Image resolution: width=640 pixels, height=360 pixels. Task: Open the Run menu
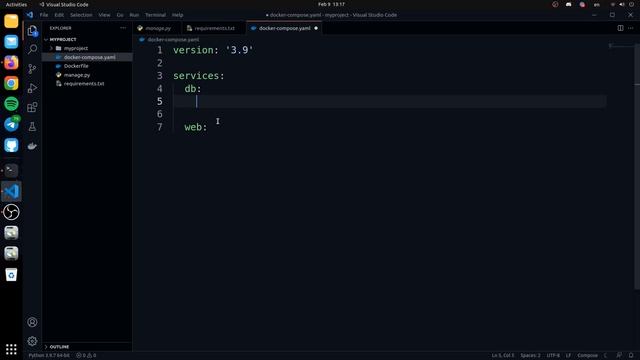pos(134,15)
